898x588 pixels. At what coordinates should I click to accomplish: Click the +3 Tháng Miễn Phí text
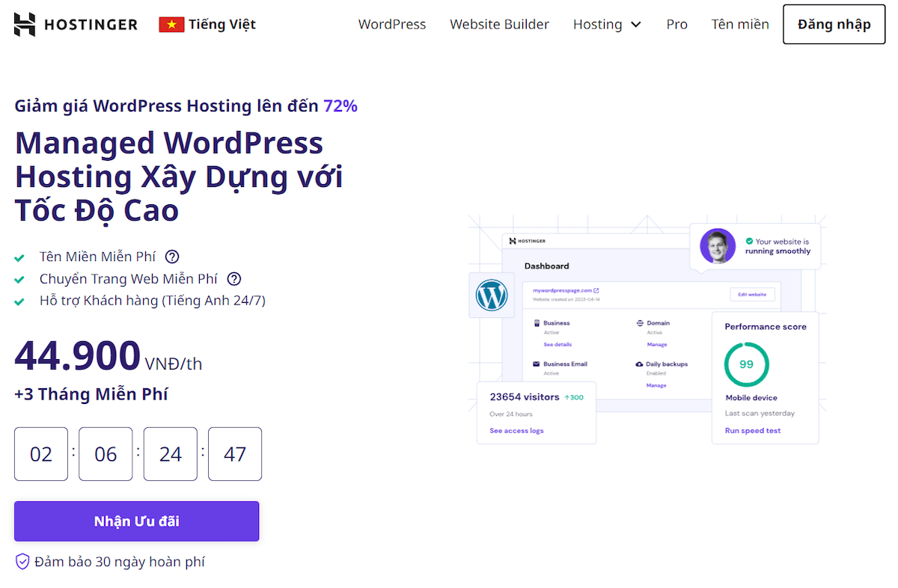(x=91, y=394)
